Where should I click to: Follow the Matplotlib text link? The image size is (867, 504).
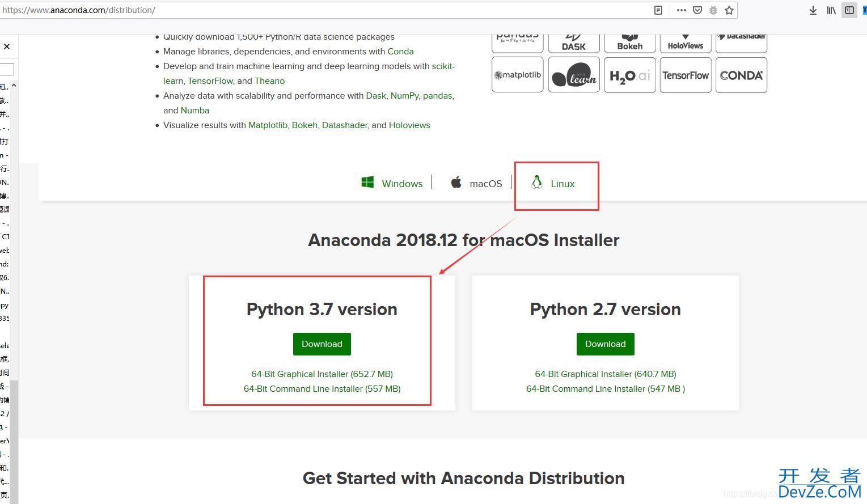tap(268, 125)
